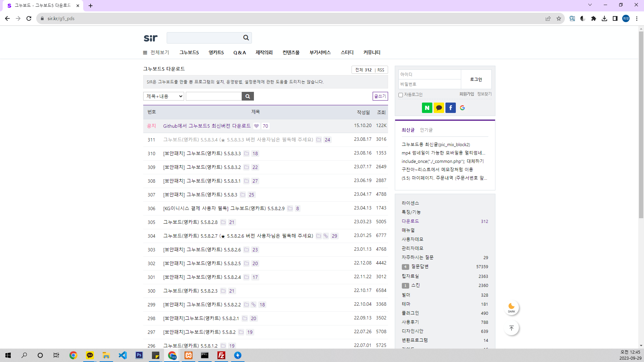Open the share page icon
The height and width of the screenshot is (362, 644).
548,18
